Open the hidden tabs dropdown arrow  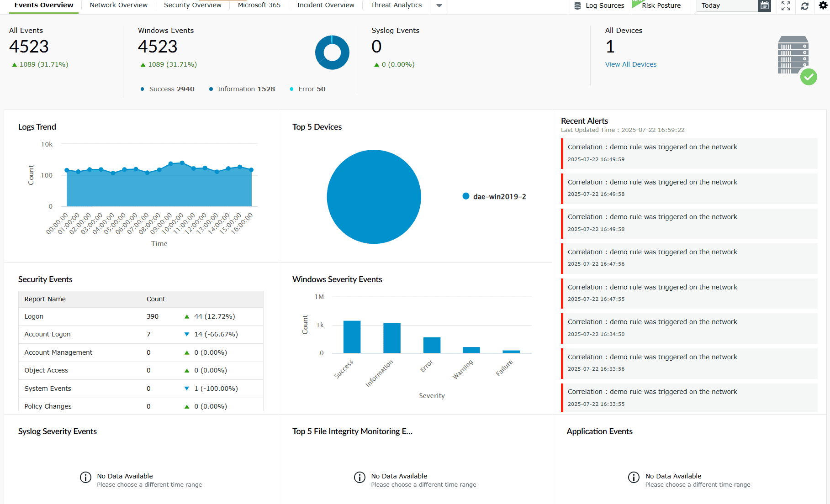point(439,6)
